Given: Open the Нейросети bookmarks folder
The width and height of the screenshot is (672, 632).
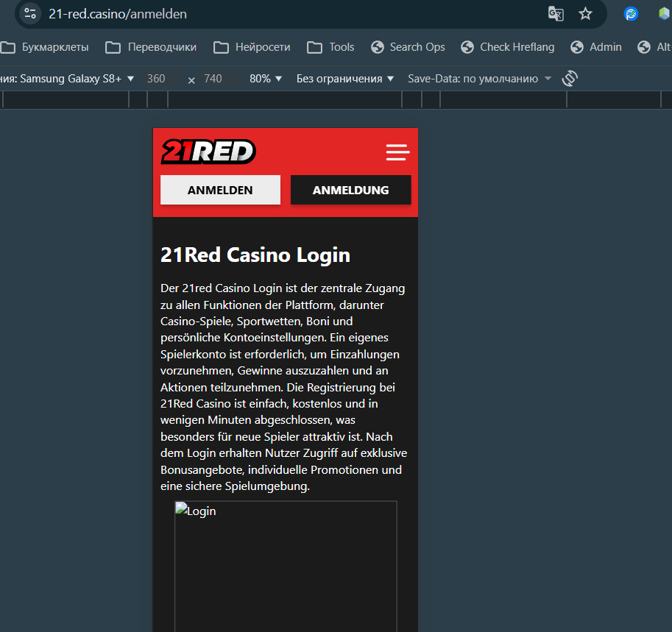Looking at the screenshot, I should point(252,47).
